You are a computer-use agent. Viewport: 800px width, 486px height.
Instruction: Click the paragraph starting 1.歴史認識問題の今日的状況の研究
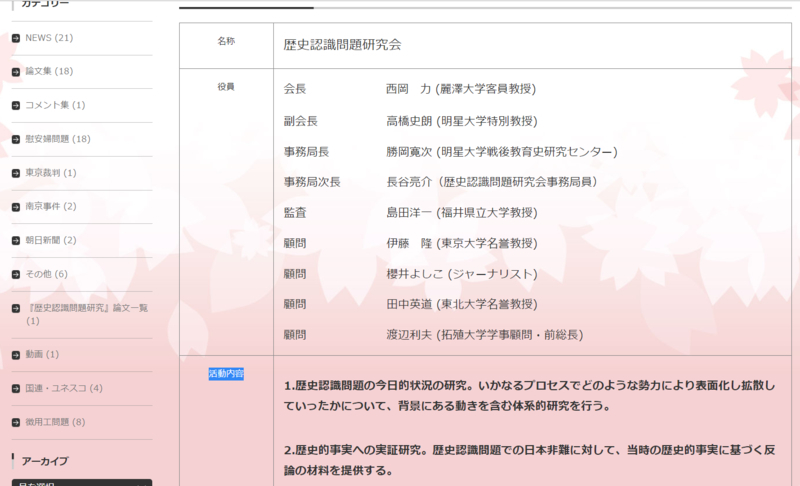tap(530, 396)
